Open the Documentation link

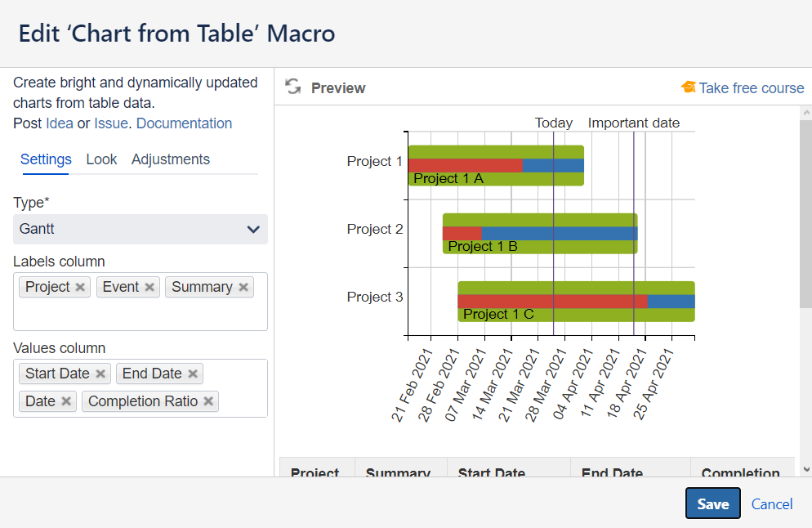pos(184,123)
